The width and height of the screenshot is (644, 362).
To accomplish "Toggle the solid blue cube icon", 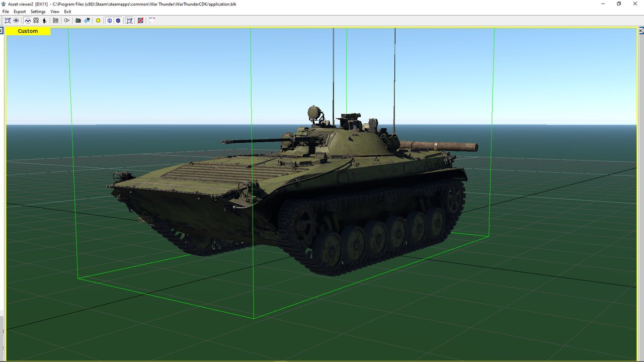I will pyautogui.click(x=118, y=21).
